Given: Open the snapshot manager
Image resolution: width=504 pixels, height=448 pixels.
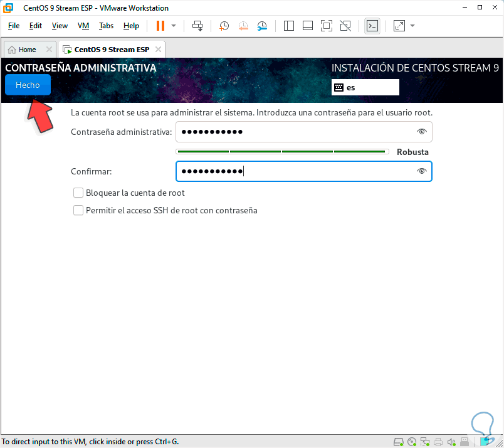Looking at the screenshot, I should coord(262,26).
